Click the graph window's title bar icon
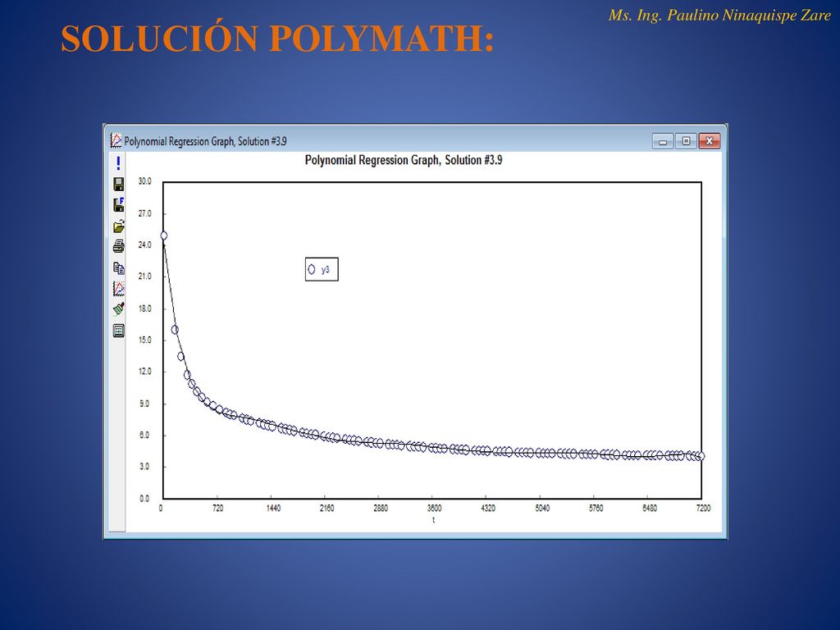The width and height of the screenshot is (840, 630). pos(116,140)
